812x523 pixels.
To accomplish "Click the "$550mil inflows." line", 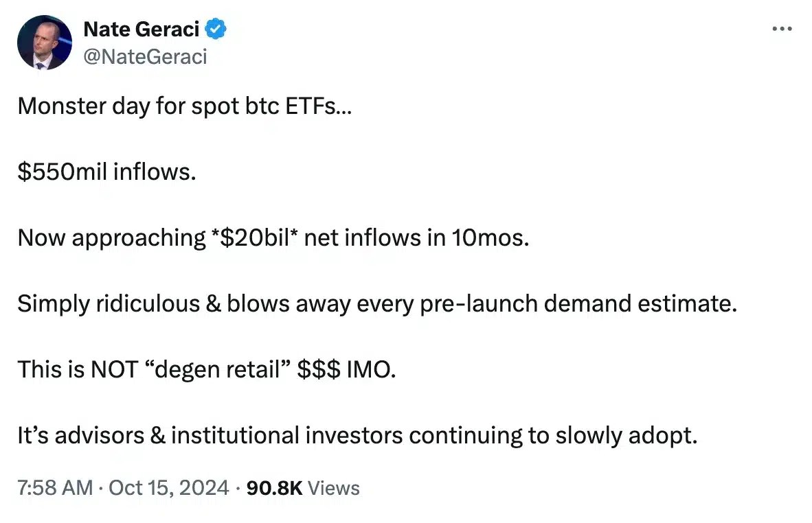I will (x=106, y=172).
